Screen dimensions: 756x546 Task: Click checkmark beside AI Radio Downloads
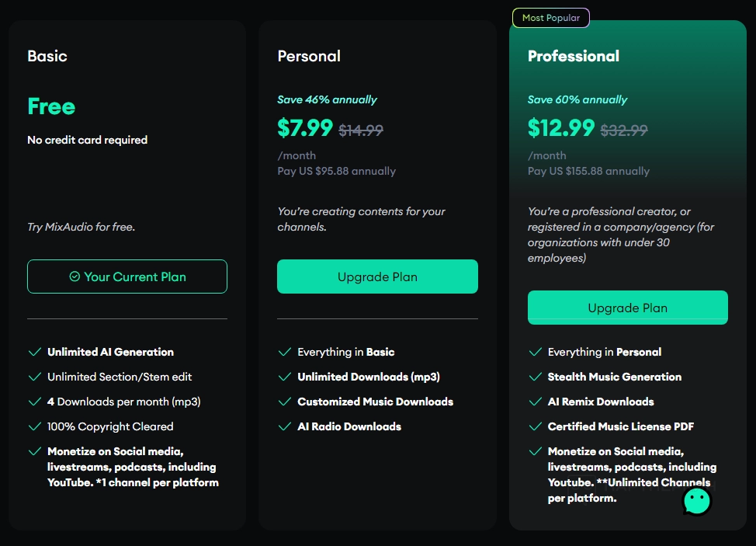pos(285,426)
